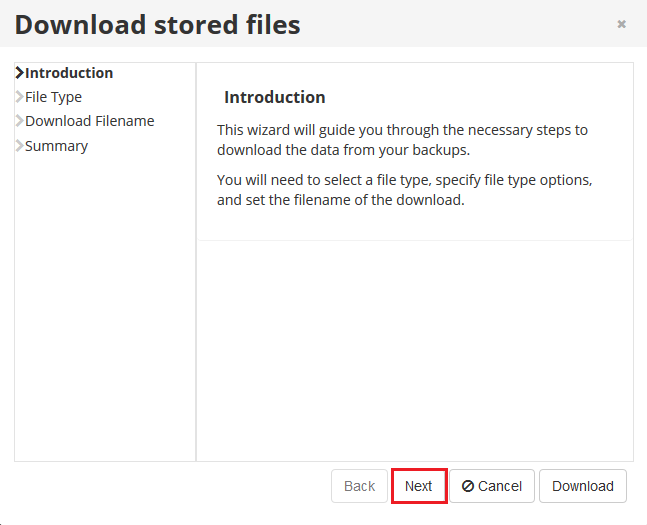Click the 'Download stored files' dialog title
Viewport: 647px width, 525px height.
(158, 25)
